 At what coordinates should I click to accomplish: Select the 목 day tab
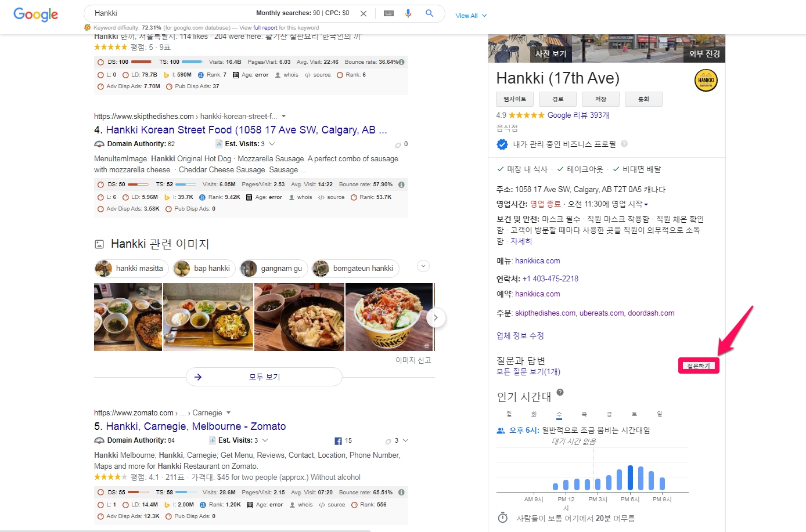click(584, 414)
